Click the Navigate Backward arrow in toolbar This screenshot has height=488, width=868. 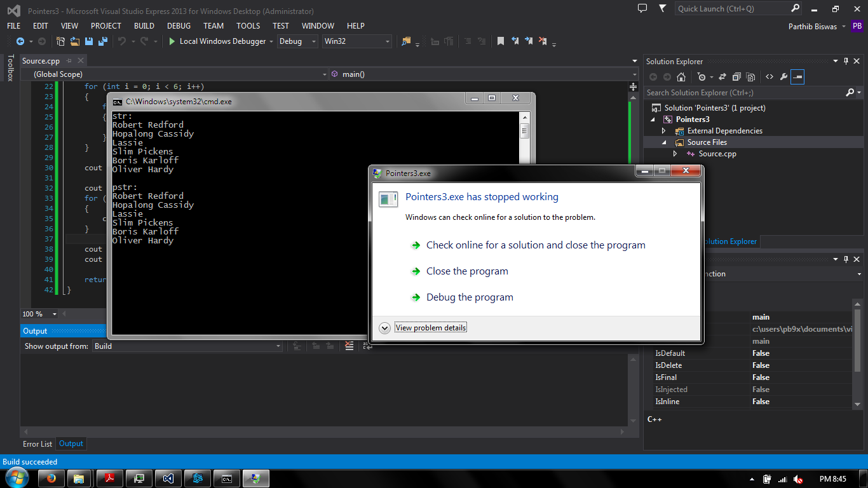(x=20, y=41)
